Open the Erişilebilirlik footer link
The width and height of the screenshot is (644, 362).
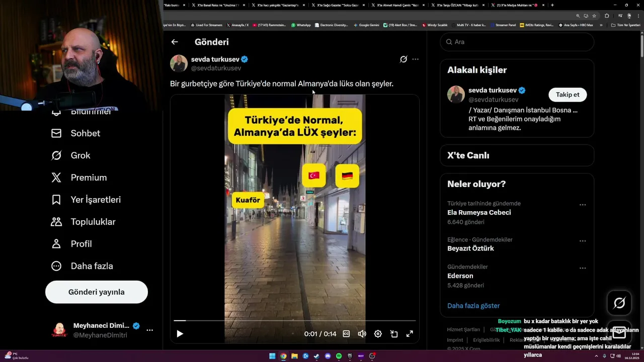coord(487,340)
